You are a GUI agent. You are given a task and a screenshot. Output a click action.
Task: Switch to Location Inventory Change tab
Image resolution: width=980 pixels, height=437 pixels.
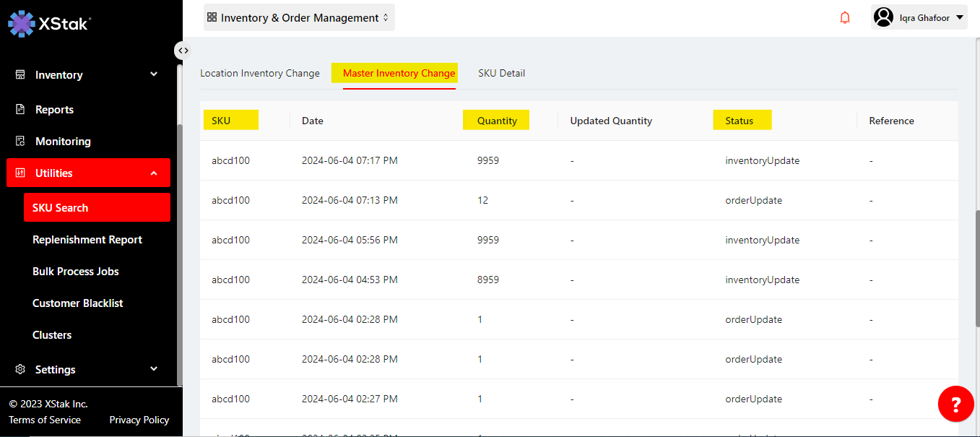click(259, 73)
